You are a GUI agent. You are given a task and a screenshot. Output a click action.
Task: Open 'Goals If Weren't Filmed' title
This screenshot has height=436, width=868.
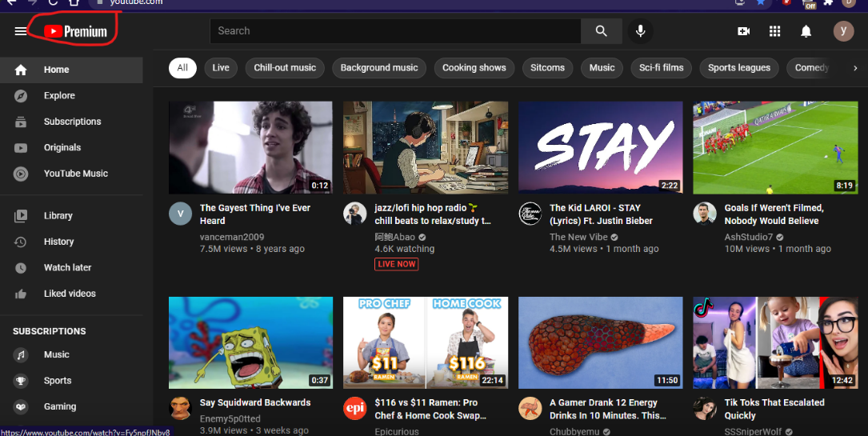point(774,214)
